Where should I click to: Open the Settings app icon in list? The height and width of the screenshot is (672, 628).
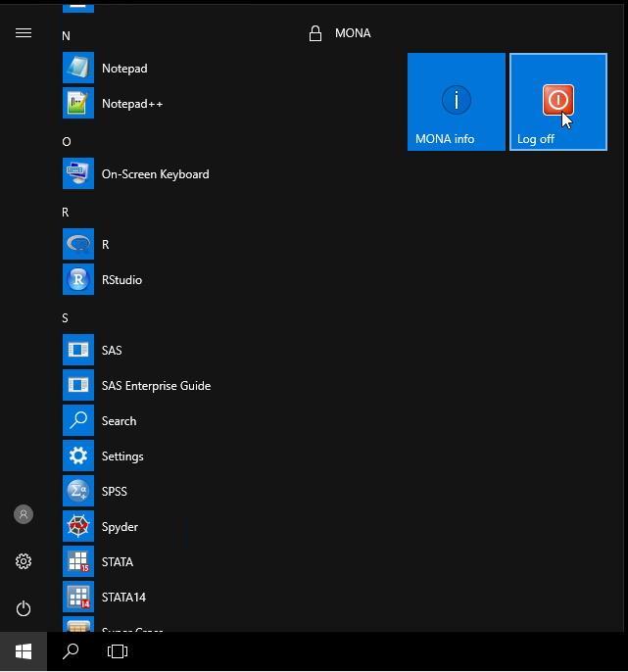[78, 456]
